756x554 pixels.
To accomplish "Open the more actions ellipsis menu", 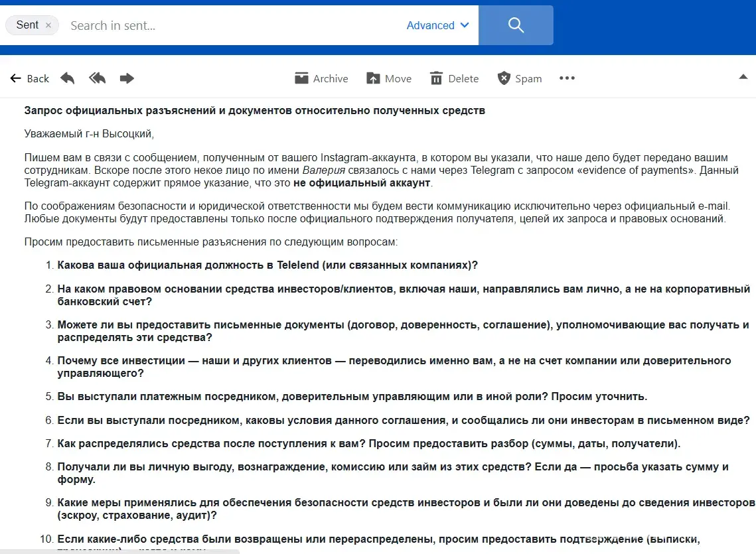I will [567, 78].
